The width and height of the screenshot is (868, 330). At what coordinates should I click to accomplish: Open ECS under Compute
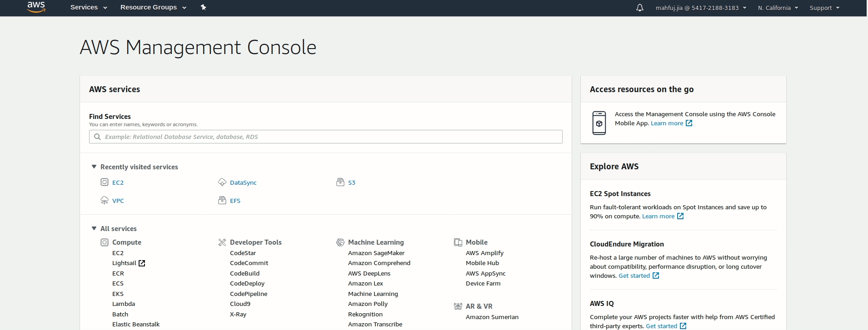(x=118, y=283)
